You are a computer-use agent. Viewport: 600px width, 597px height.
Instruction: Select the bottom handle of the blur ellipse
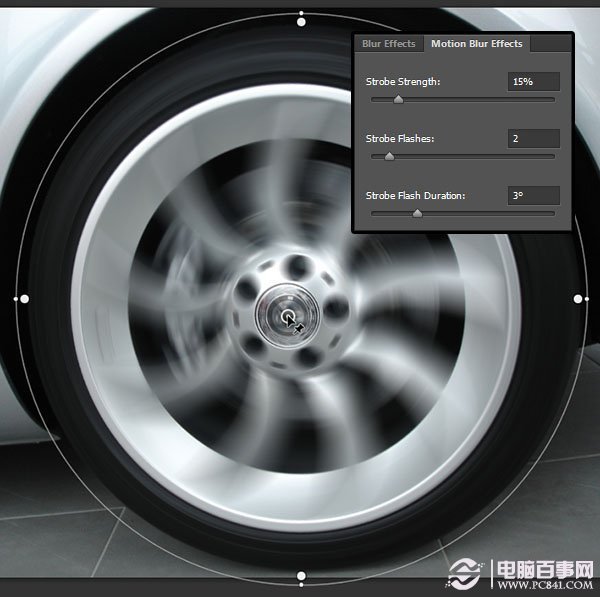[301, 576]
